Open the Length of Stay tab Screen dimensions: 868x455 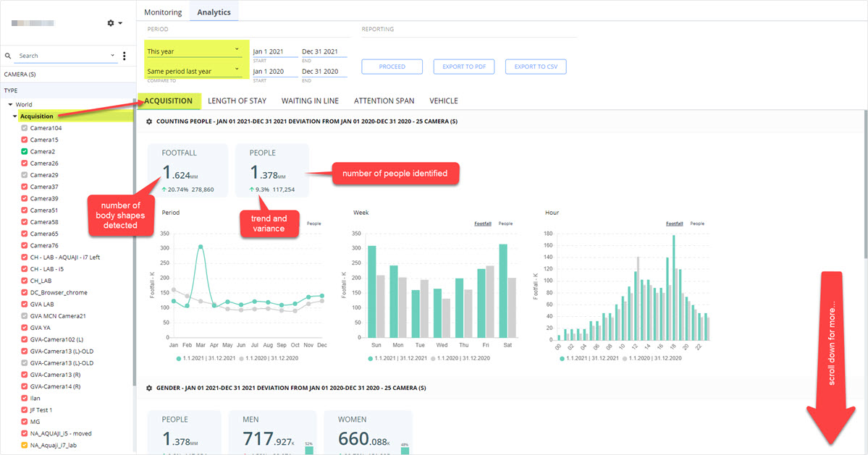[237, 101]
